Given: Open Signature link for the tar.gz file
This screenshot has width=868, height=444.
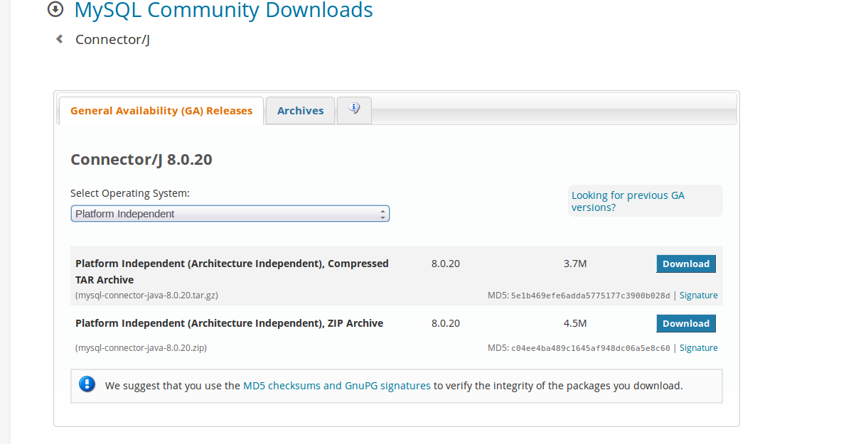Looking at the screenshot, I should 699,296.
